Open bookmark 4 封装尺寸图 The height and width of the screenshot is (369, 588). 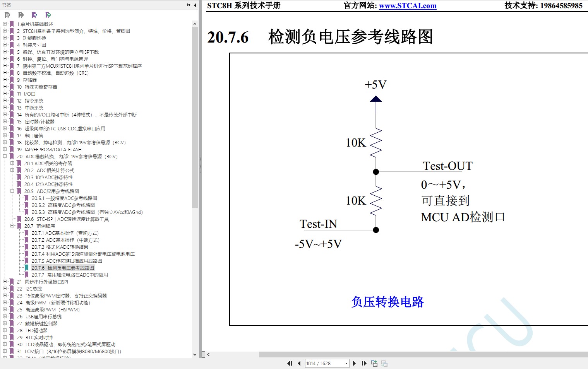pyautogui.click(x=31, y=45)
